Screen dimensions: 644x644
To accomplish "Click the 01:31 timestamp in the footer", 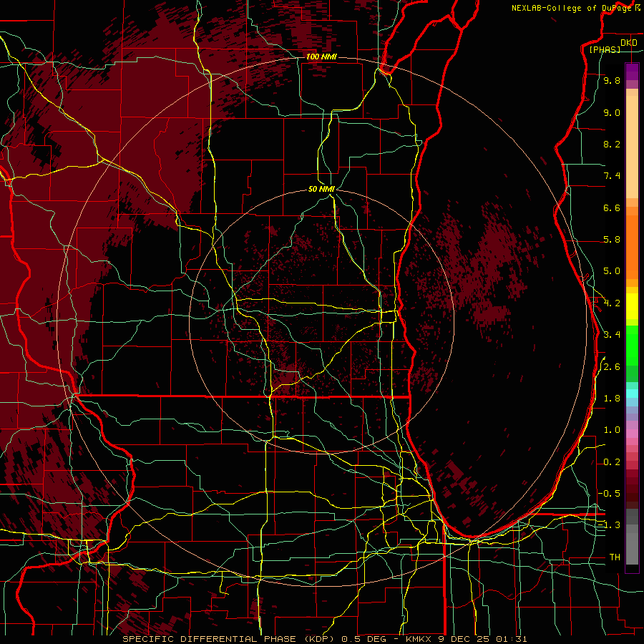I will tap(512, 639).
